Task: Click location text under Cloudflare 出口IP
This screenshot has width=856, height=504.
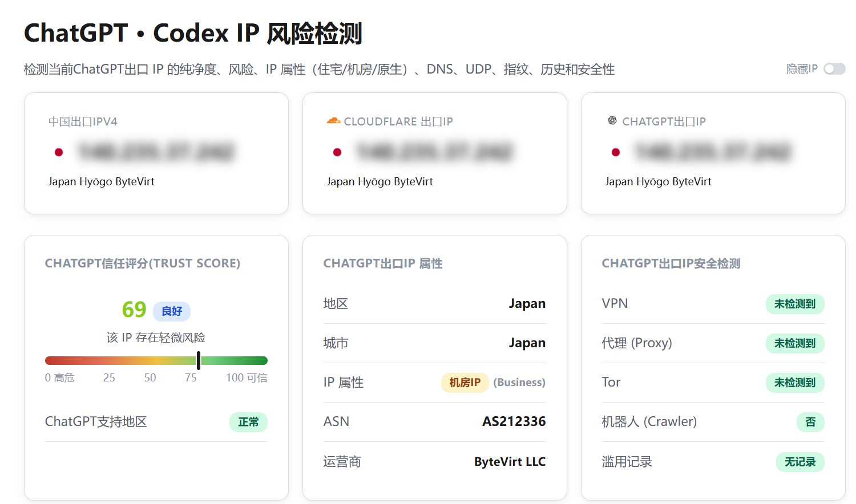Action: [380, 181]
